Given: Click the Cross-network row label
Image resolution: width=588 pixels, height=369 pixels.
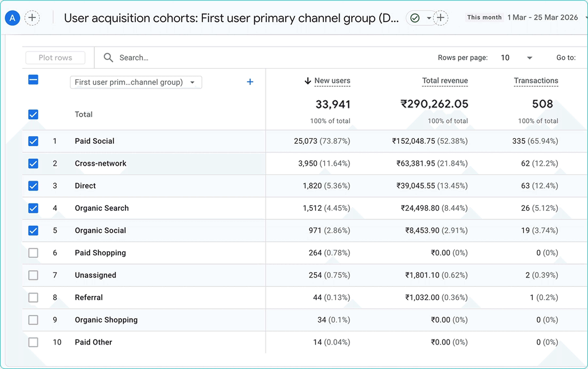Looking at the screenshot, I should [100, 163].
